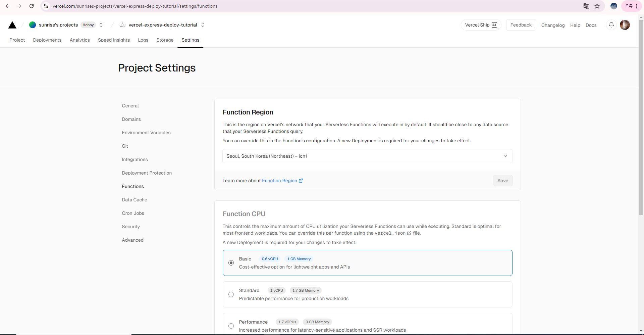Click the project triangle icon beside vercel-express-deploy-tutorial
This screenshot has width=644, height=335.
point(122,25)
